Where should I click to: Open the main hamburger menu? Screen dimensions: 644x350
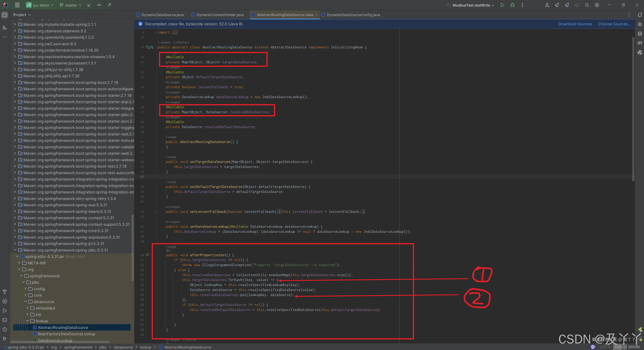pyautogui.click(x=17, y=5)
